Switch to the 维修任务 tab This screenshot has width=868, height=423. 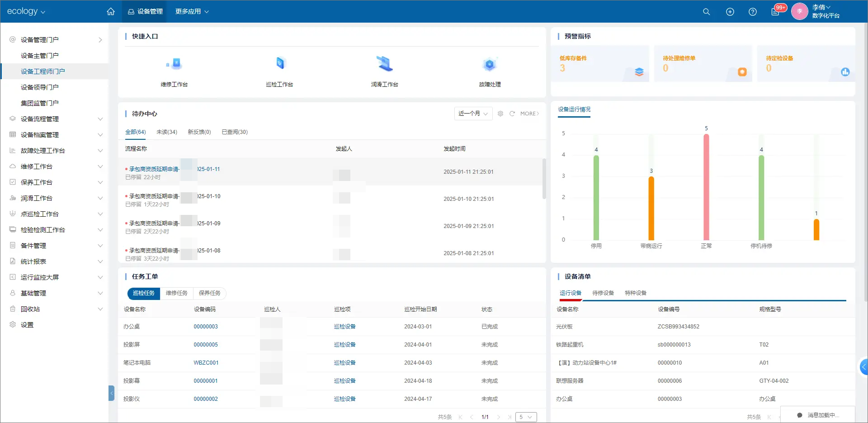pos(176,293)
